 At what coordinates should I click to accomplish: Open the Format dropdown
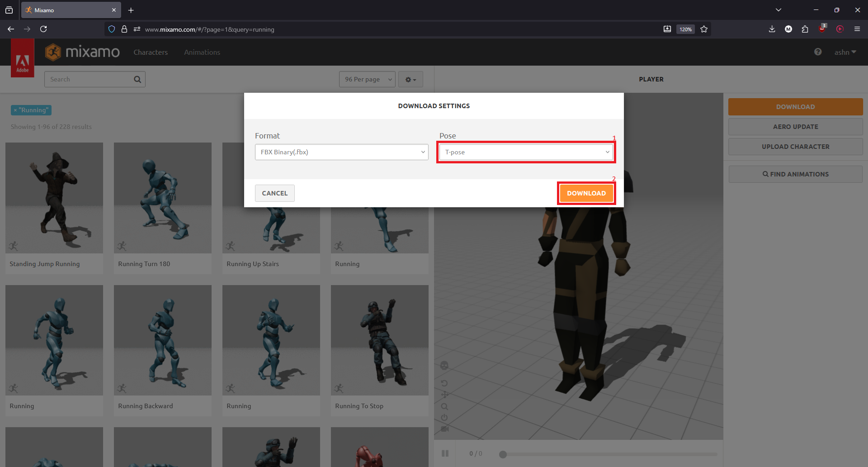point(341,152)
